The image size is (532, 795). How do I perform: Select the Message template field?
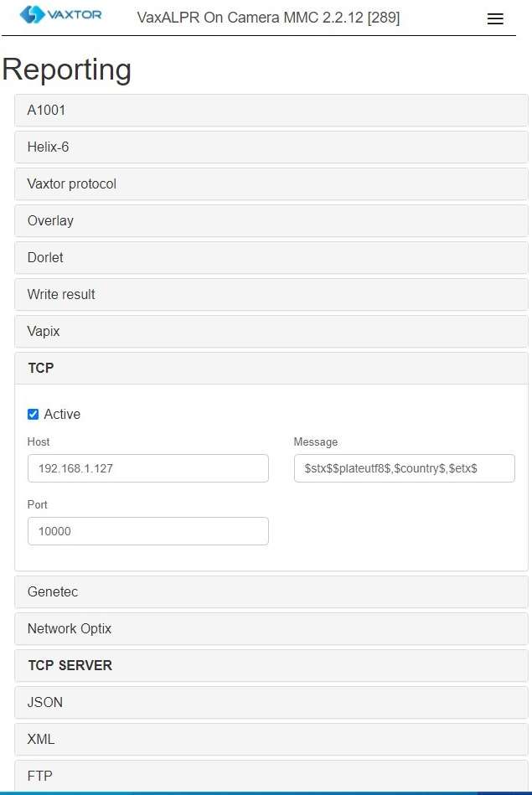click(x=404, y=468)
